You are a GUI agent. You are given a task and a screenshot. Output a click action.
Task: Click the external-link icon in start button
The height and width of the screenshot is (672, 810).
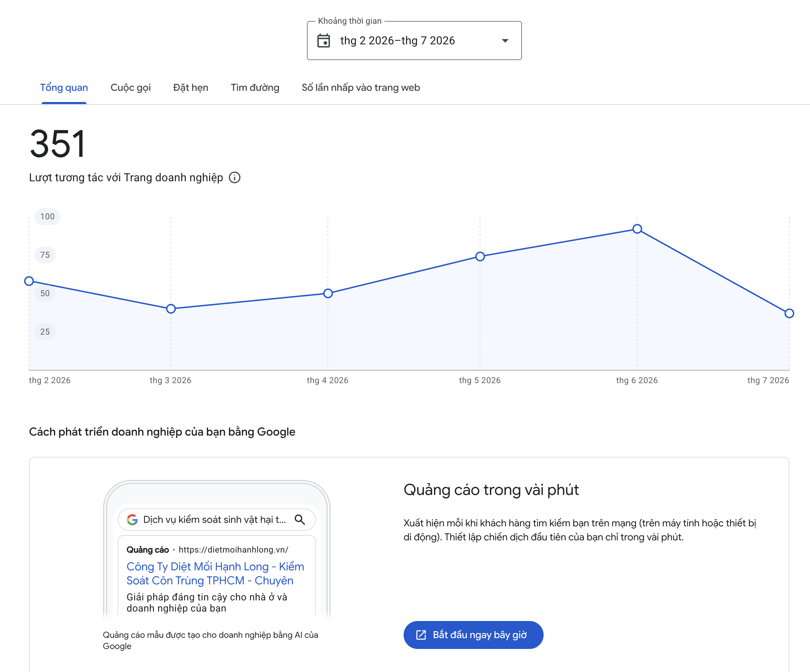coord(421,635)
